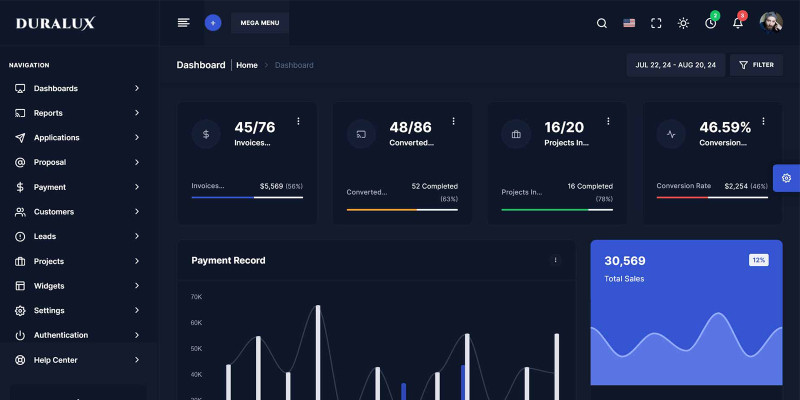The image size is (800, 400).
Task: Click the blue plus quick-add icon
Action: [212, 22]
